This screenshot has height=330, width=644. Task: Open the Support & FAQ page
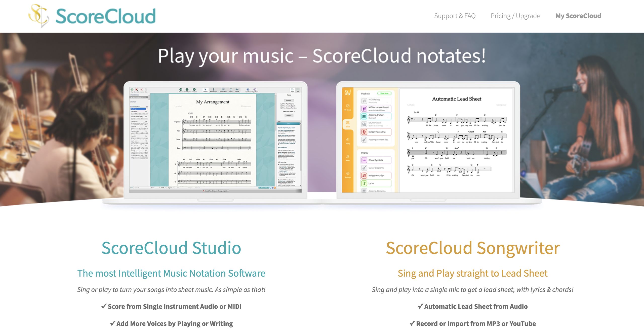pos(455,16)
